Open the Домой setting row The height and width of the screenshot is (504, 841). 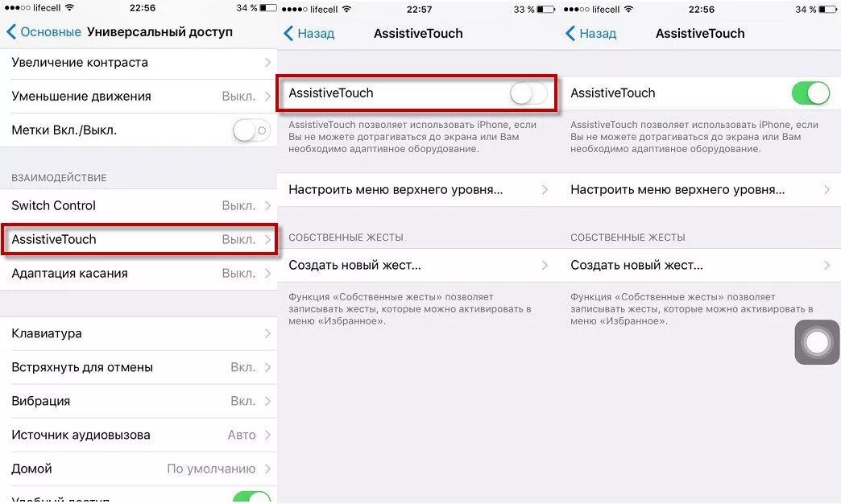139,469
